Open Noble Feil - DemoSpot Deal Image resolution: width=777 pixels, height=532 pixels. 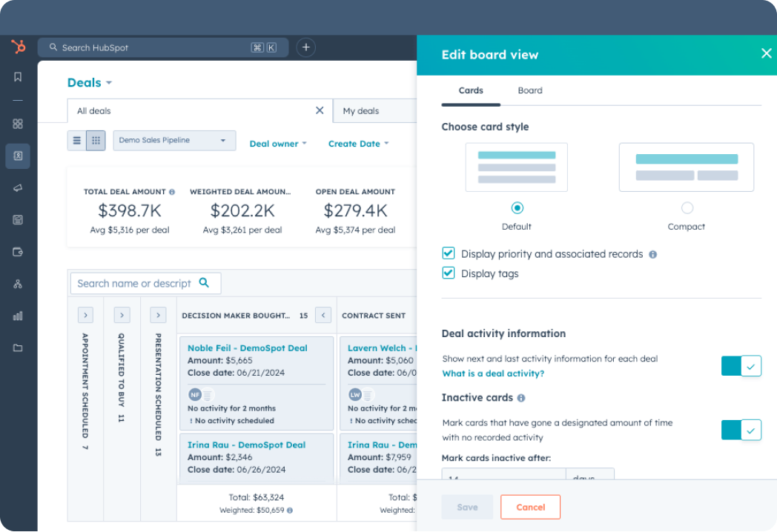pyautogui.click(x=248, y=348)
